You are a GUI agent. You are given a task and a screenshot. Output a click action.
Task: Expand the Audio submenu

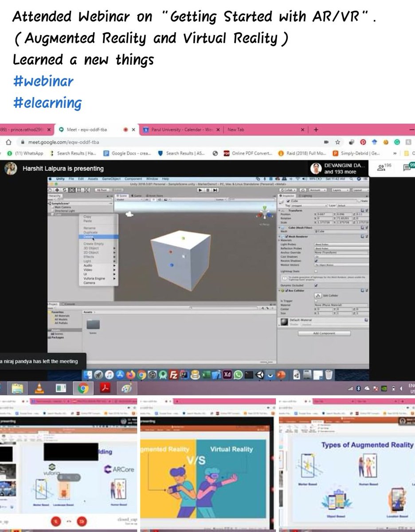pos(98,266)
